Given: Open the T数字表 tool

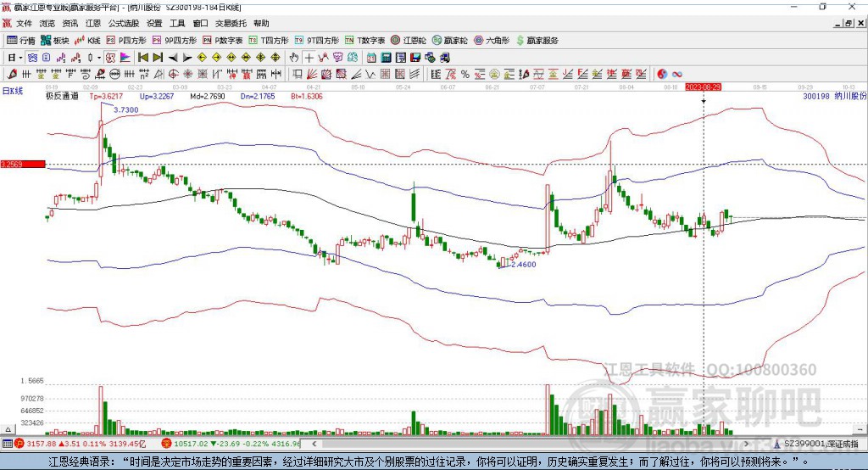Looking at the screenshot, I should pos(364,41).
